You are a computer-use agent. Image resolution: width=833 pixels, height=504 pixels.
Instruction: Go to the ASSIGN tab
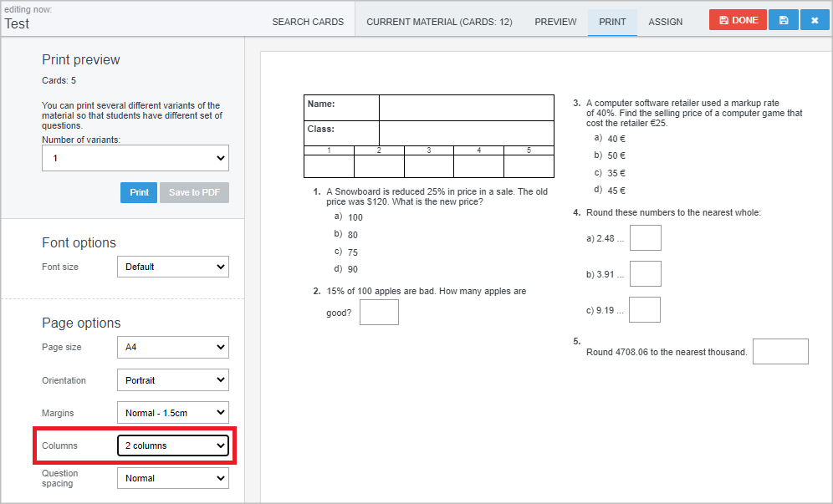[x=665, y=22]
